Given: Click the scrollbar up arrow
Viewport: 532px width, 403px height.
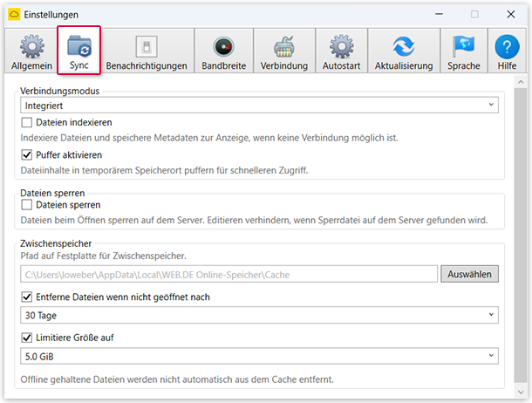Looking at the screenshot, I should coord(521,82).
